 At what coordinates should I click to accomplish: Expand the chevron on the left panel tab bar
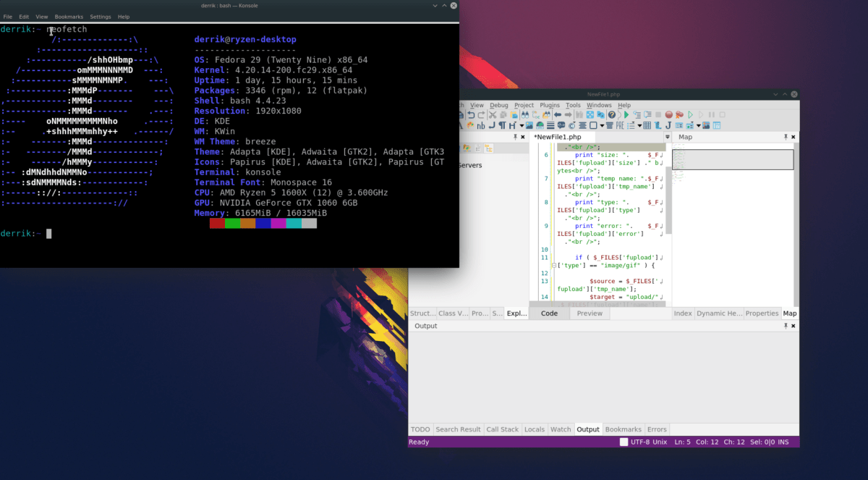667,137
